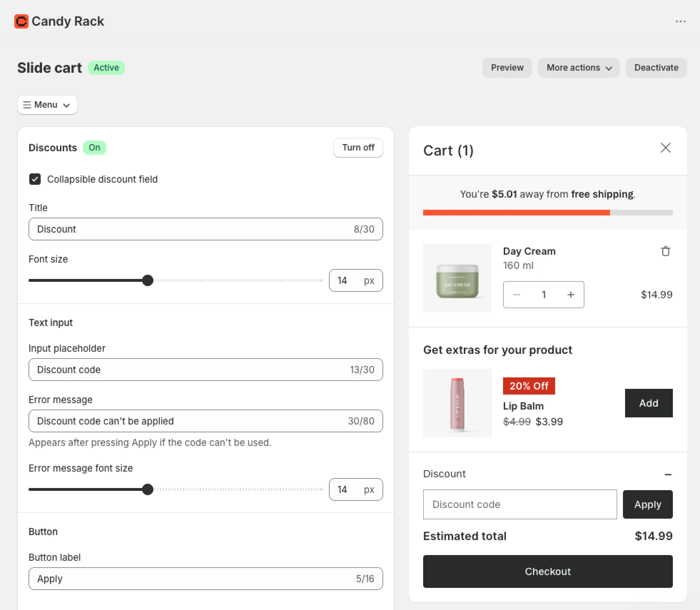Click the Get extras for your product heading
The height and width of the screenshot is (610, 700).
498,350
